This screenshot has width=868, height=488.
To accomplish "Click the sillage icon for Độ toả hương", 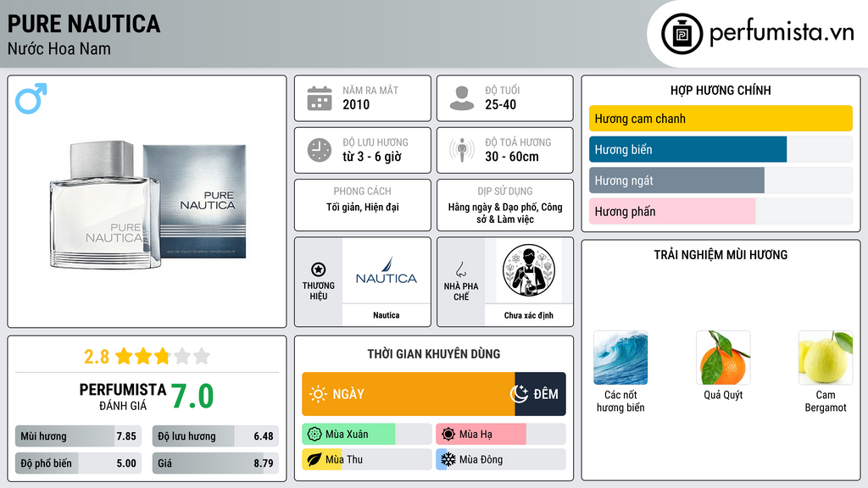I will [x=462, y=150].
